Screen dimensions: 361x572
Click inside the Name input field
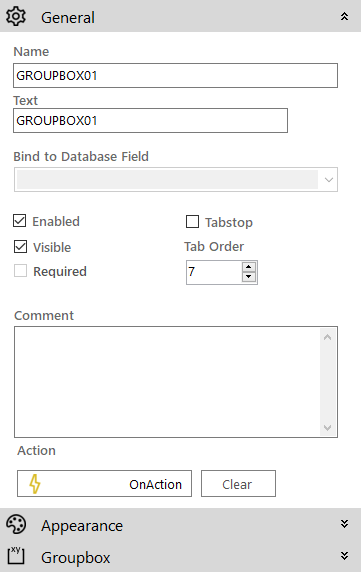(175, 76)
